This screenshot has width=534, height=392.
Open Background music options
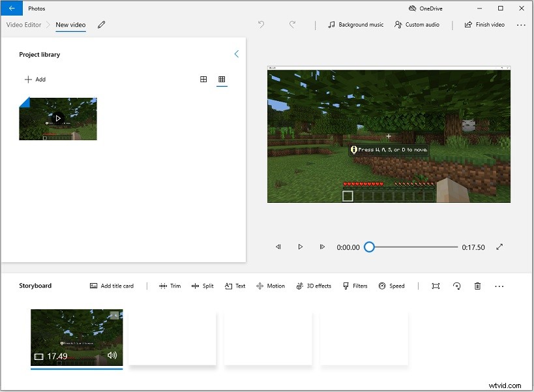tap(354, 24)
